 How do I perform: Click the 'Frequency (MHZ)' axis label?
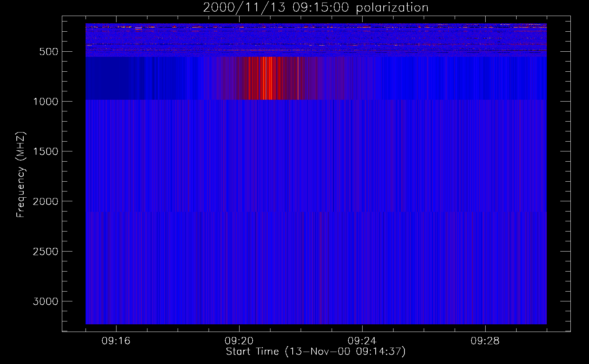click(21, 175)
